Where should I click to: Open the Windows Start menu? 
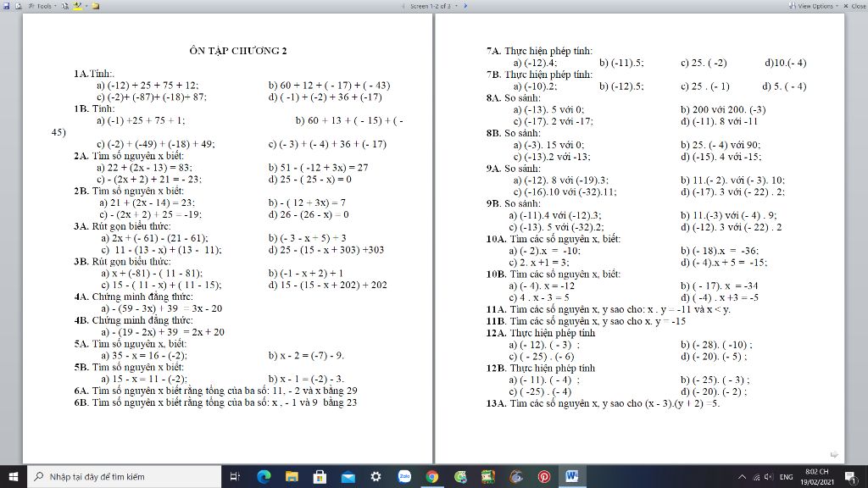tap(14, 476)
